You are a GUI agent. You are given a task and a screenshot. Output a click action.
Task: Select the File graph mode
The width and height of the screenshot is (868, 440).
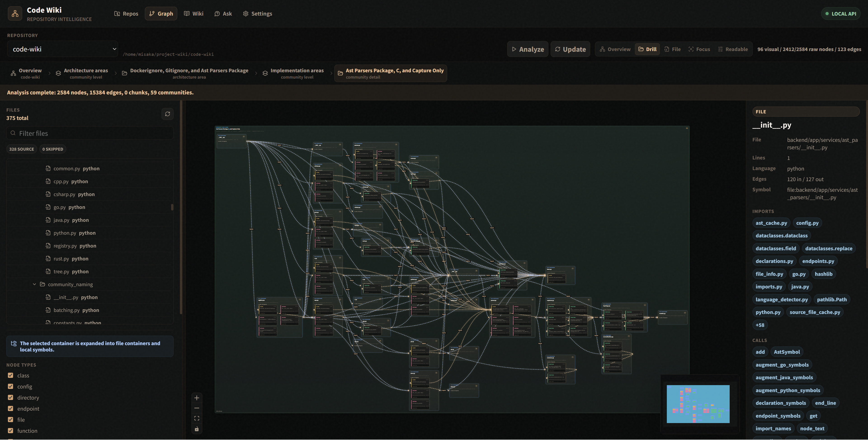click(x=672, y=49)
